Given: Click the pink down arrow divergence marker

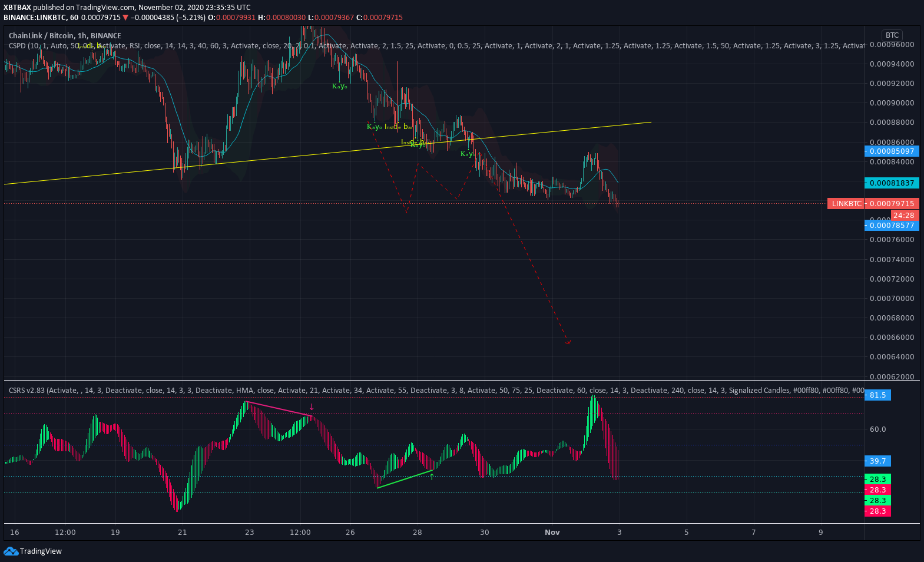Looking at the screenshot, I should pos(312,407).
